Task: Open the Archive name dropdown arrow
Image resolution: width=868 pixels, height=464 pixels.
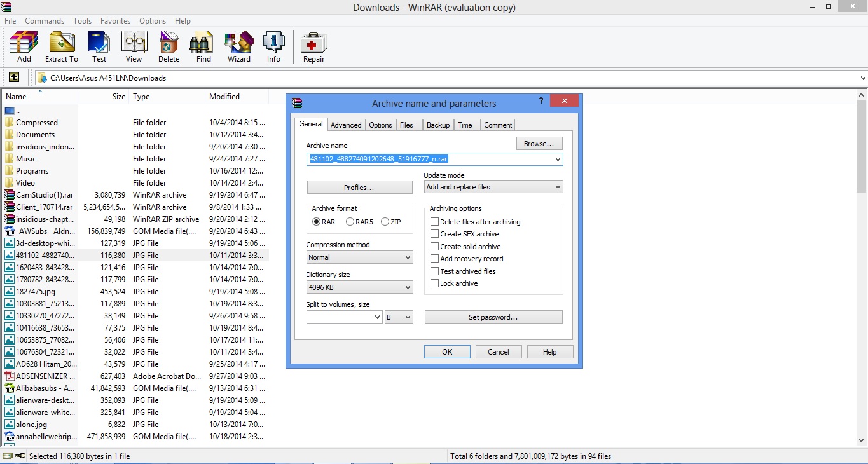Action: pos(558,160)
